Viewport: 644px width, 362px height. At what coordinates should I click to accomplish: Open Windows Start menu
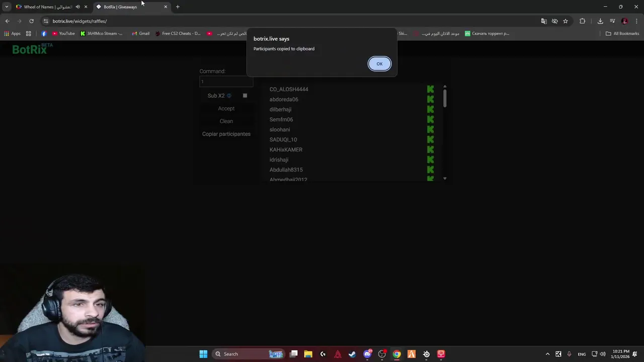click(x=203, y=354)
